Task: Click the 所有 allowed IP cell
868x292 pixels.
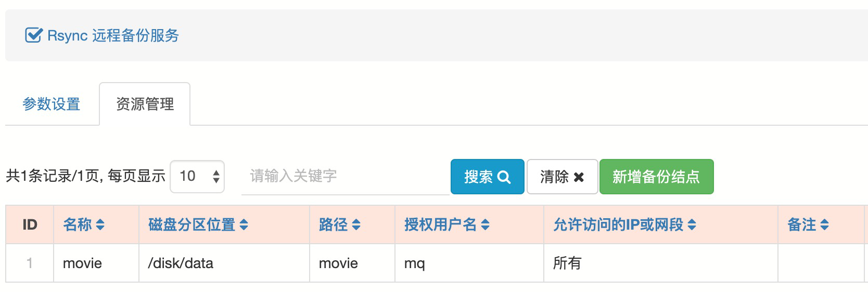Action: 567,263
